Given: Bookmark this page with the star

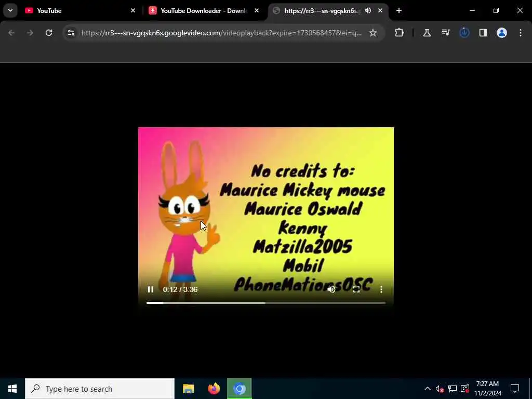Looking at the screenshot, I should (x=373, y=33).
